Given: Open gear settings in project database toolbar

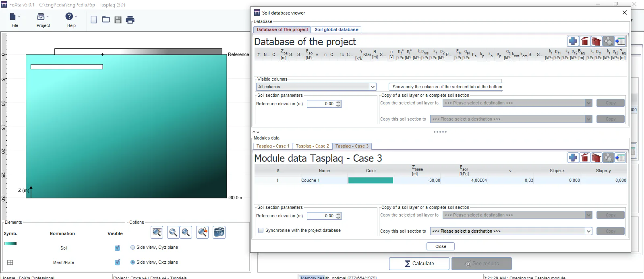Looking at the screenshot, I should tap(608, 41).
